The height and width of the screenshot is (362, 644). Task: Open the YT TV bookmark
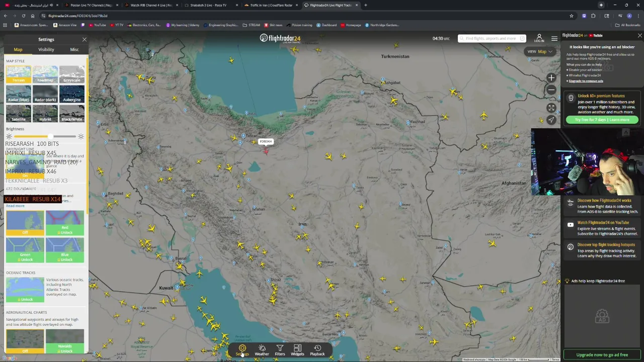117,25
